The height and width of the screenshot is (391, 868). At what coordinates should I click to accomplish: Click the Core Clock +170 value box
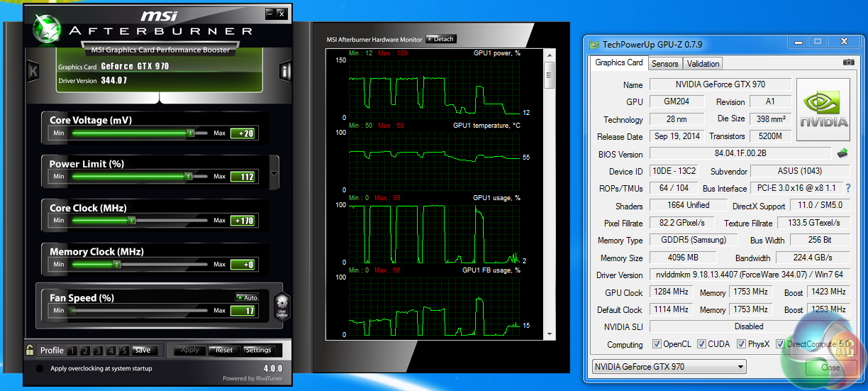point(243,221)
